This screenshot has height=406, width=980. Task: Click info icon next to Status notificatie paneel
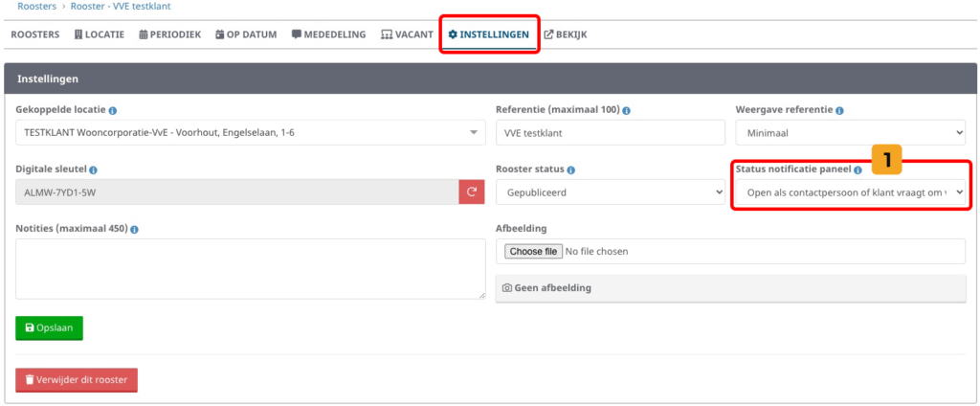857,169
